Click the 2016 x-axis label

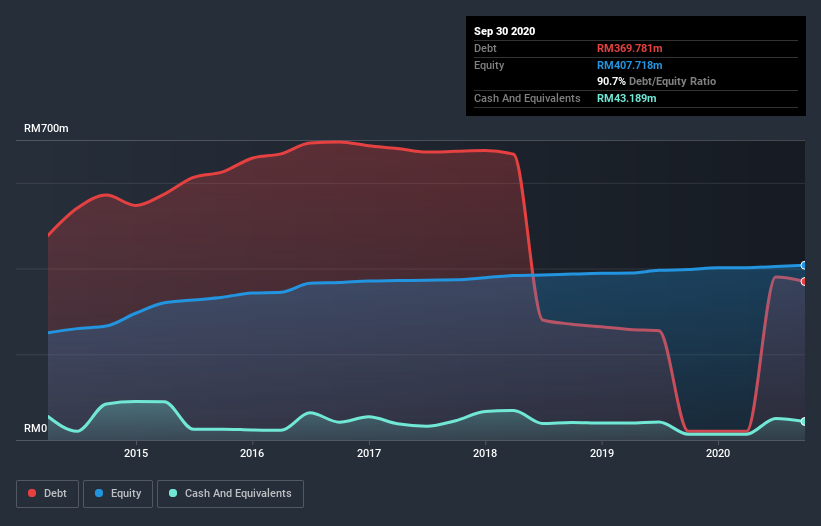pos(252,453)
